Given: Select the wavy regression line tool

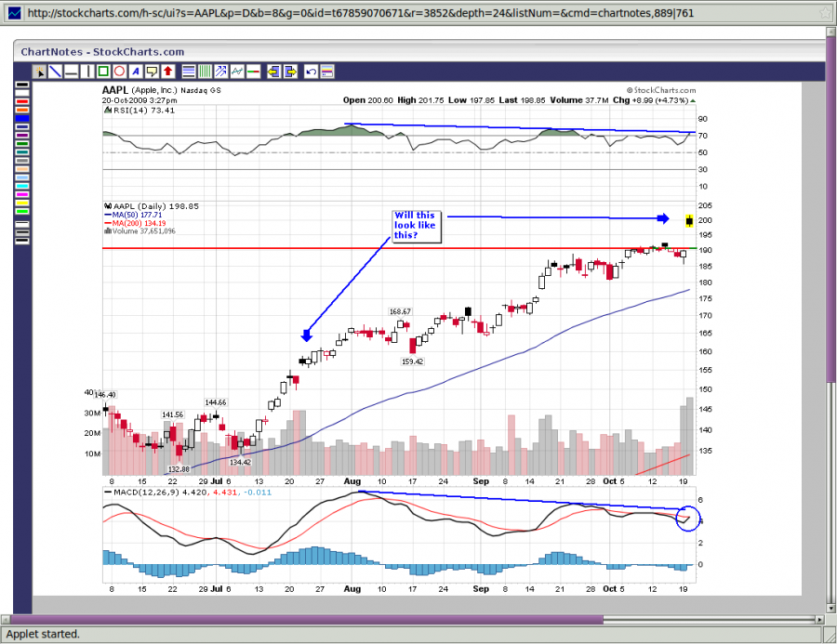Looking at the screenshot, I should pos(236,71).
